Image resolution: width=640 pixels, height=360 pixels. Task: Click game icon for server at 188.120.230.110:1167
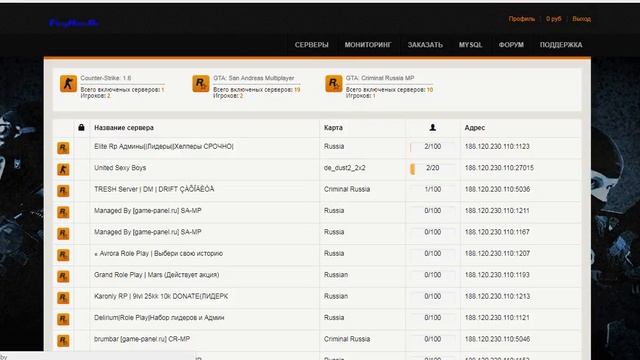[63, 233]
